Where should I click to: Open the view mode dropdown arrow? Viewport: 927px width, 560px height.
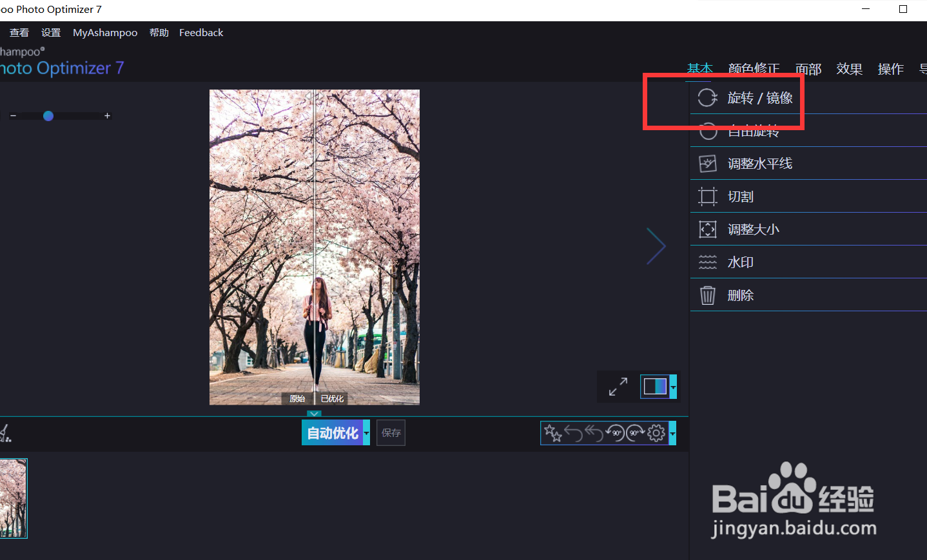pos(673,387)
